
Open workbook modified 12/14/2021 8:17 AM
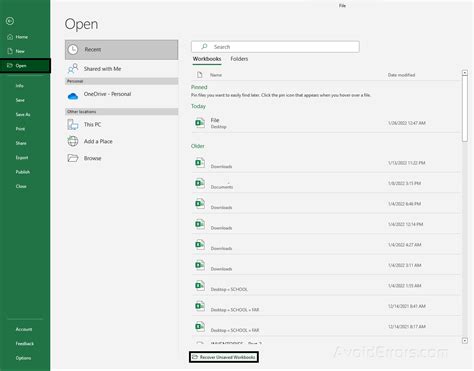pos(326,327)
